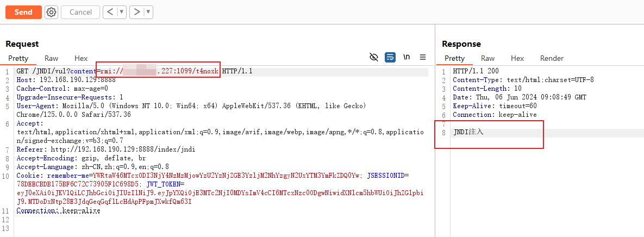Image resolution: width=644 pixels, height=237 pixels.
Task: Click the Cache-Control: max-age=0 line
Action: click(x=62, y=89)
